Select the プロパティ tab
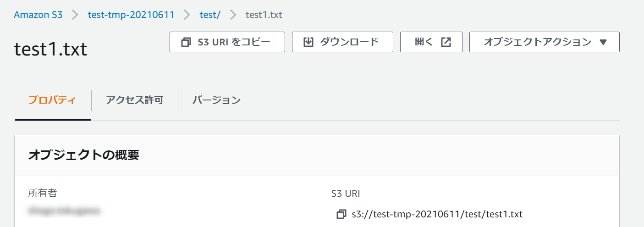 pos(52,100)
